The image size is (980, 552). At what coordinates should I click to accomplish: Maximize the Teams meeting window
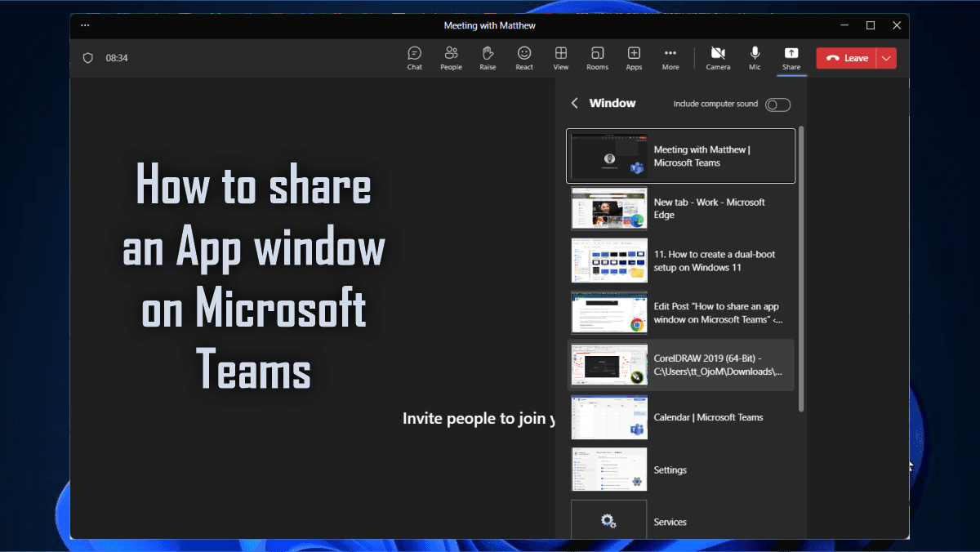(871, 25)
